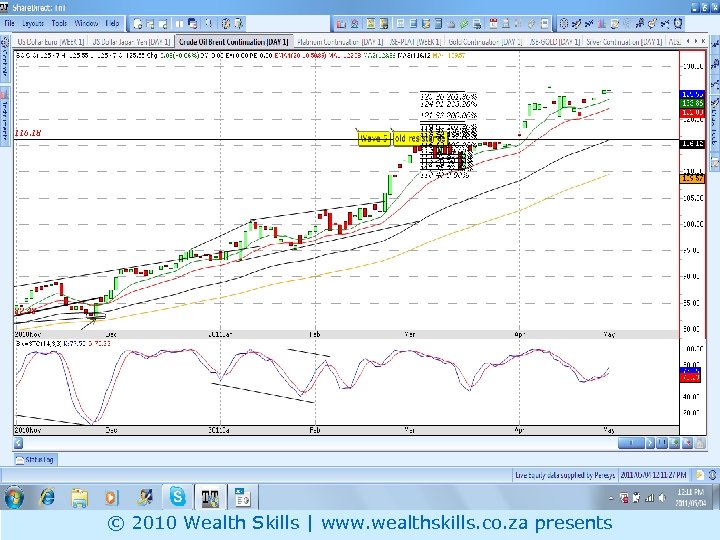Click the yellow 'Wave 5' chart label
Viewport: 720px width, 540px height.
(x=374, y=138)
